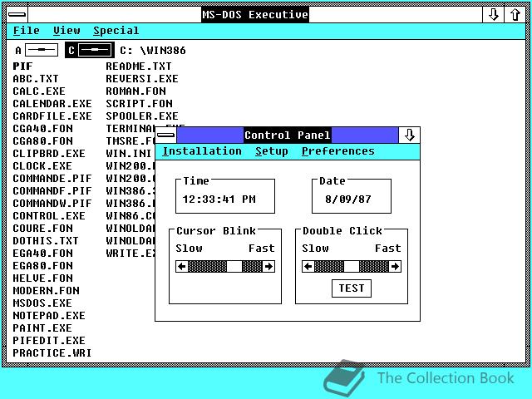The width and height of the screenshot is (532, 399).
Task: Select SCRIPT.FON file
Action: pos(139,103)
